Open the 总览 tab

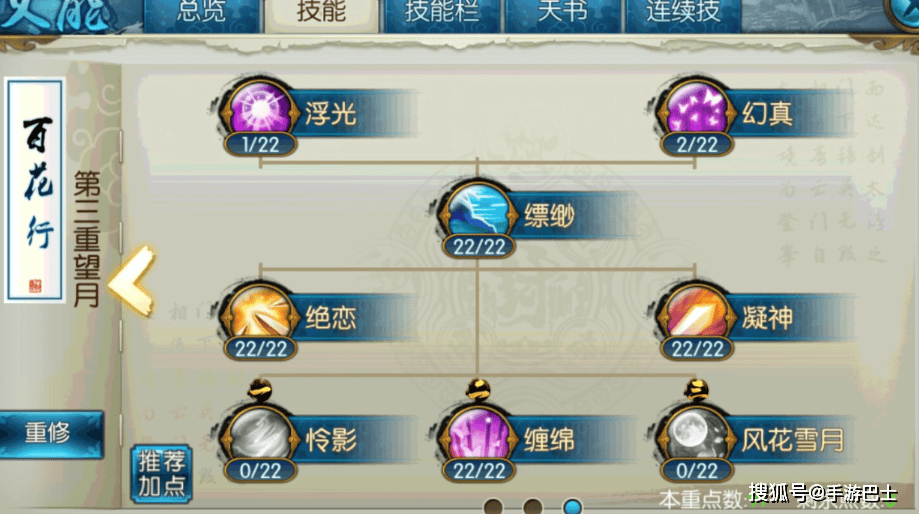[x=201, y=13]
